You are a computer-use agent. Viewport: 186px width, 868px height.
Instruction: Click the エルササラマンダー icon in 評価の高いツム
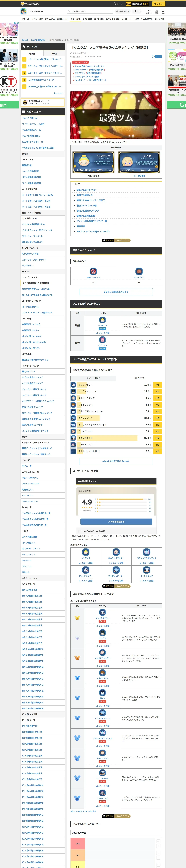point(116,552)
